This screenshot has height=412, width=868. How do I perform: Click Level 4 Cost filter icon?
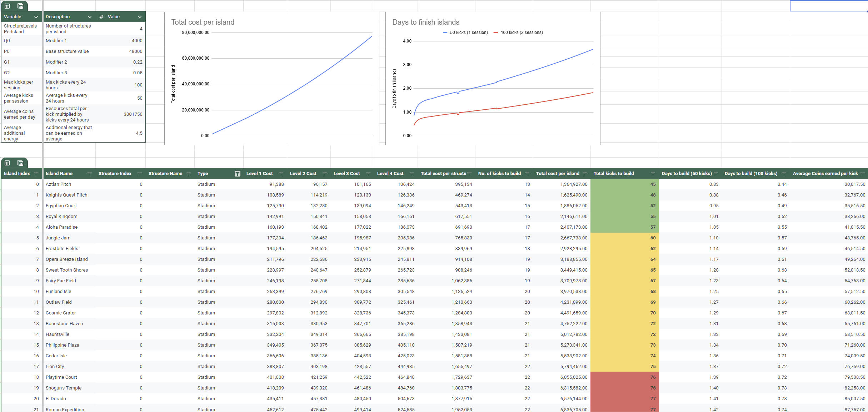411,174
